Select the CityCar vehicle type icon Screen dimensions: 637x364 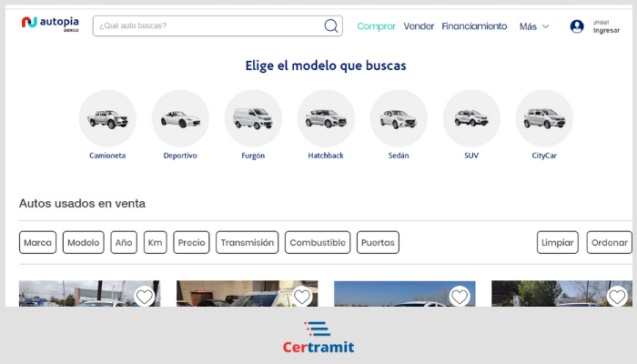544,118
